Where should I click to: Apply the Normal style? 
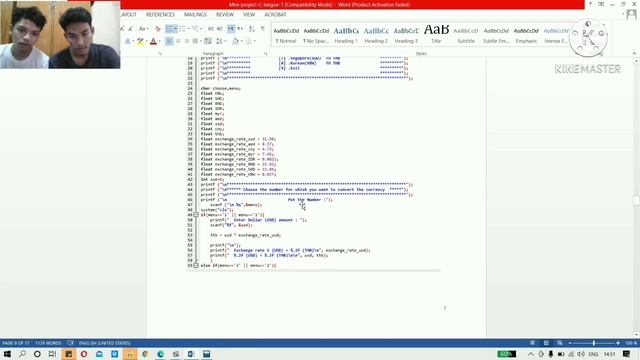[x=286, y=35]
